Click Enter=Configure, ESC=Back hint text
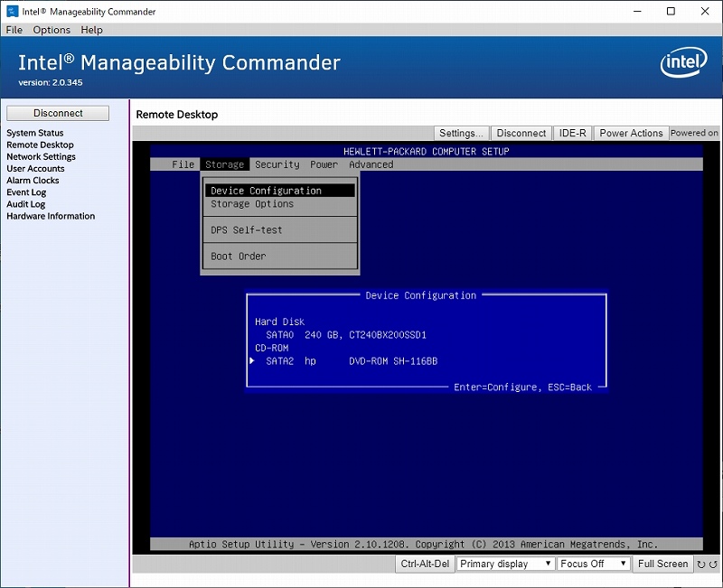 click(522, 387)
